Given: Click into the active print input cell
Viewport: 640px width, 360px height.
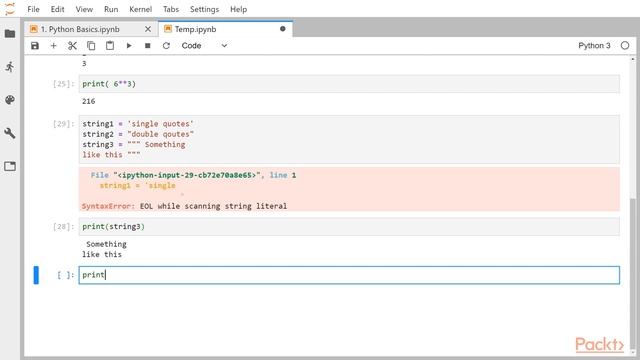Looking at the screenshot, I should pos(349,275).
